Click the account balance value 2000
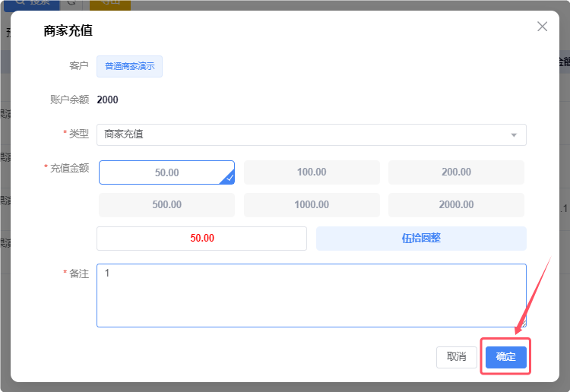Image resolution: width=570 pixels, height=392 pixels. click(108, 100)
